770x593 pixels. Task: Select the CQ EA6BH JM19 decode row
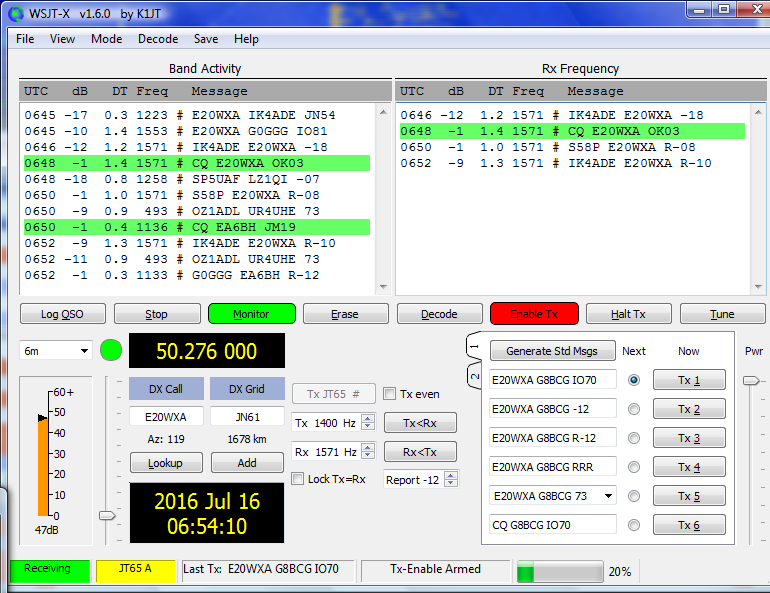point(197,227)
